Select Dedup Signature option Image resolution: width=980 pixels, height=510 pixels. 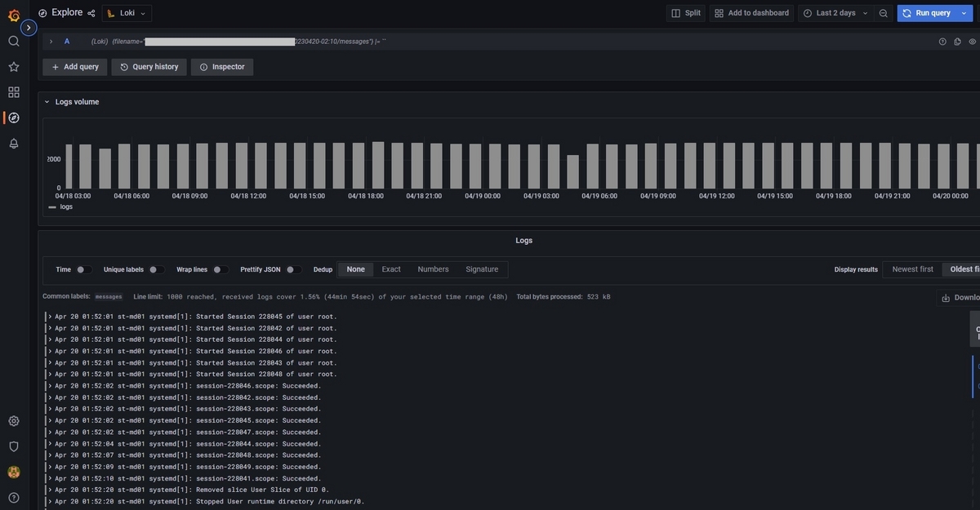pos(482,269)
